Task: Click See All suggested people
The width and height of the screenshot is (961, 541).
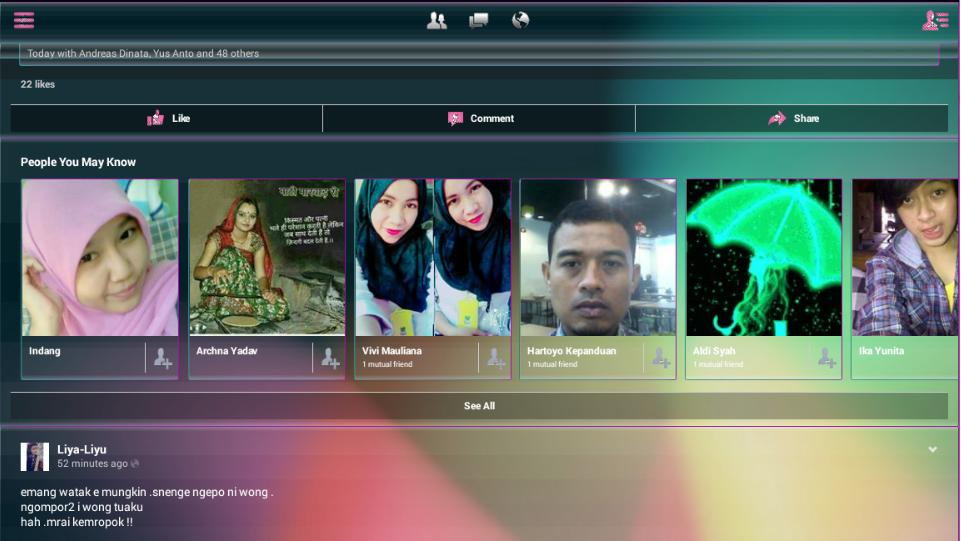Action: pos(479,406)
